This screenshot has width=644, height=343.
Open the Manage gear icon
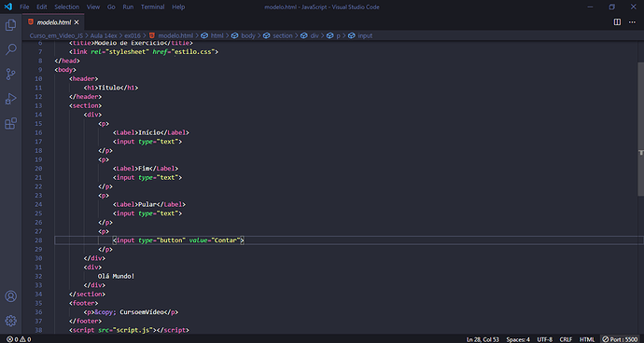point(10,321)
